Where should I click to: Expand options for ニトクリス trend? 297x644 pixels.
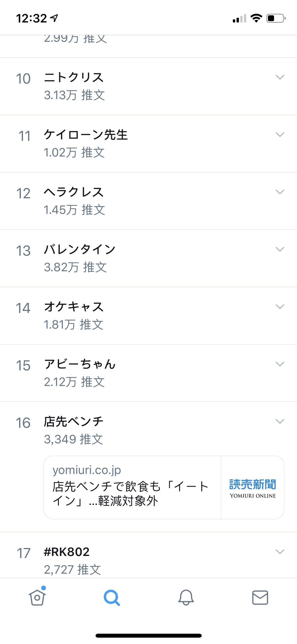280,77
